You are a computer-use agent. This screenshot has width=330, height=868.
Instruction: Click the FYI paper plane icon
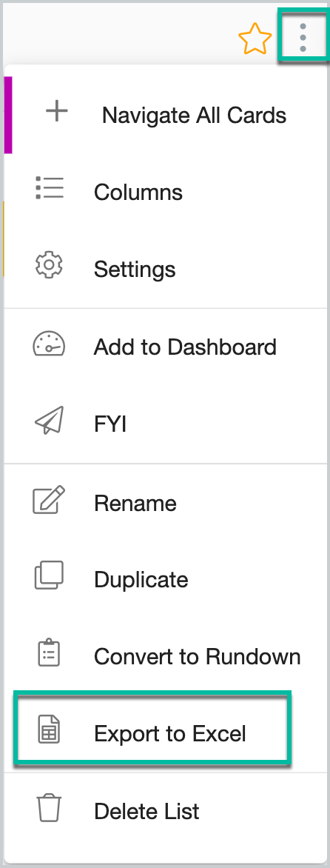(x=49, y=420)
